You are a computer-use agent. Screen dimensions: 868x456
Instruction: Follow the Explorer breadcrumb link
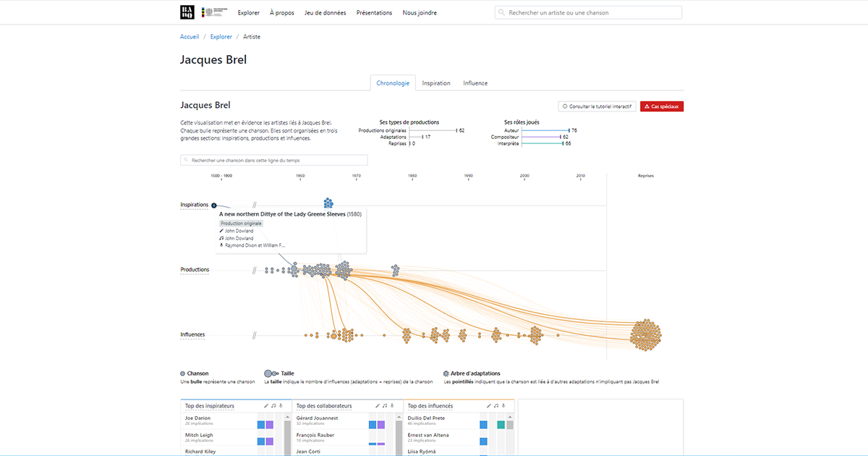tap(221, 36)
